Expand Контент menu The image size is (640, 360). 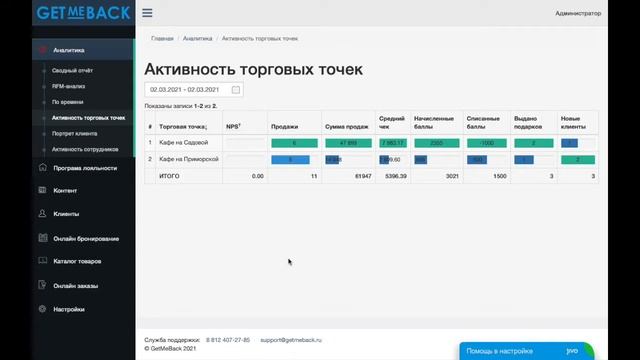[x=65, y=191]
